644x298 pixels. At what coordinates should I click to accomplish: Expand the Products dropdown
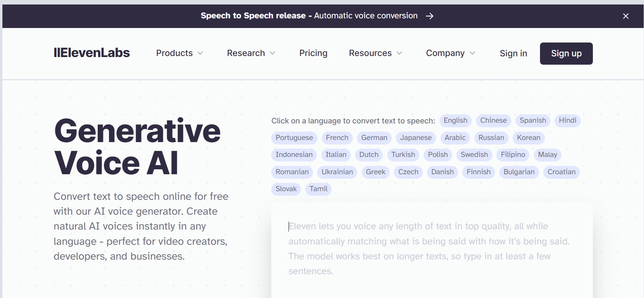pyautogui.click(x=179, y=53)
